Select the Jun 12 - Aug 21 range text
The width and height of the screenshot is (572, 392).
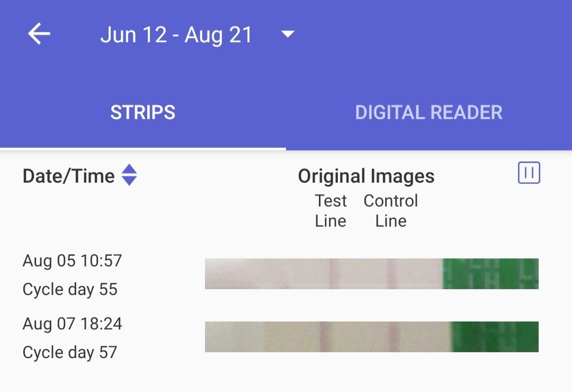coord(176,35)
